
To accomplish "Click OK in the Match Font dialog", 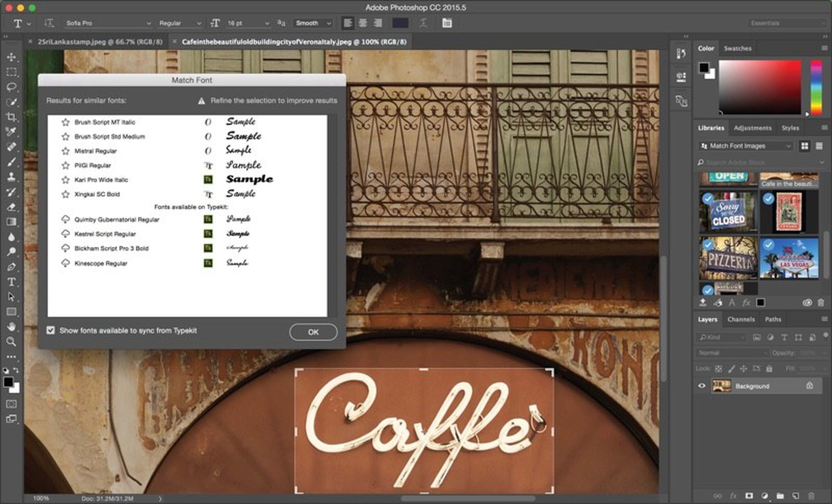I will (313, 332).
